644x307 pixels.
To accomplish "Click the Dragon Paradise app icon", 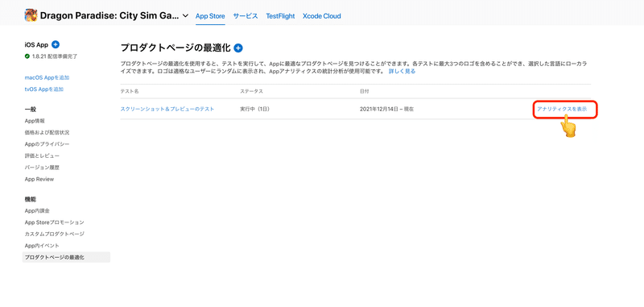I will pyautogui.click(x=31, y=15).
